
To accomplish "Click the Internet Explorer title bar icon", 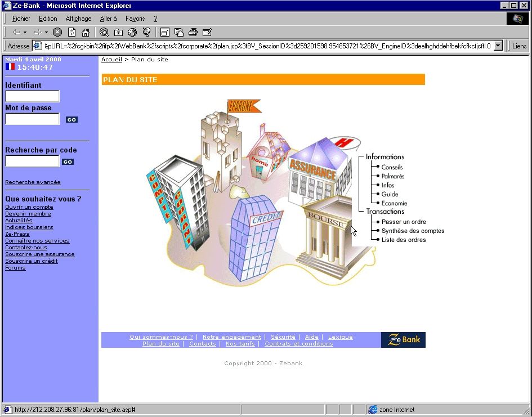I will tap(7, 6).
